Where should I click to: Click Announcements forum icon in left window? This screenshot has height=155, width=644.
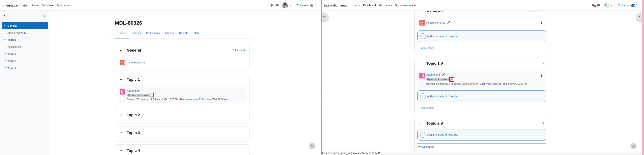click(x=123, y=63)
